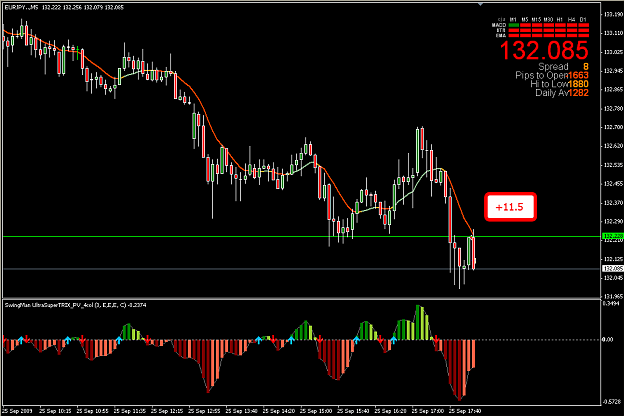Click the 25 Sep 15:00 time axis label
This screenshot has width=625, height=417.
315,411
